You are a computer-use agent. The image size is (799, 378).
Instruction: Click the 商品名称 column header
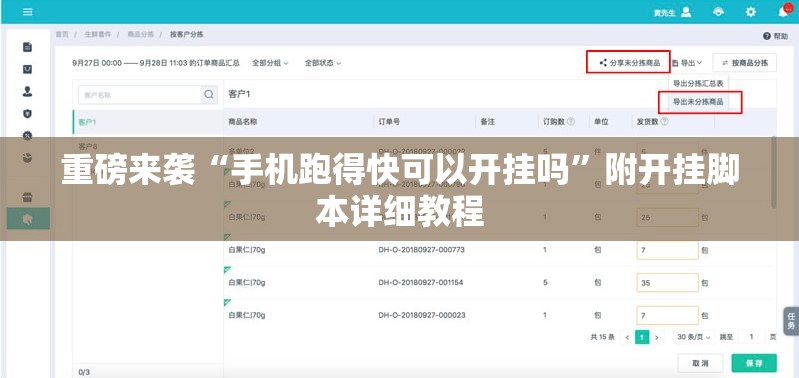(x=243, y=122)
